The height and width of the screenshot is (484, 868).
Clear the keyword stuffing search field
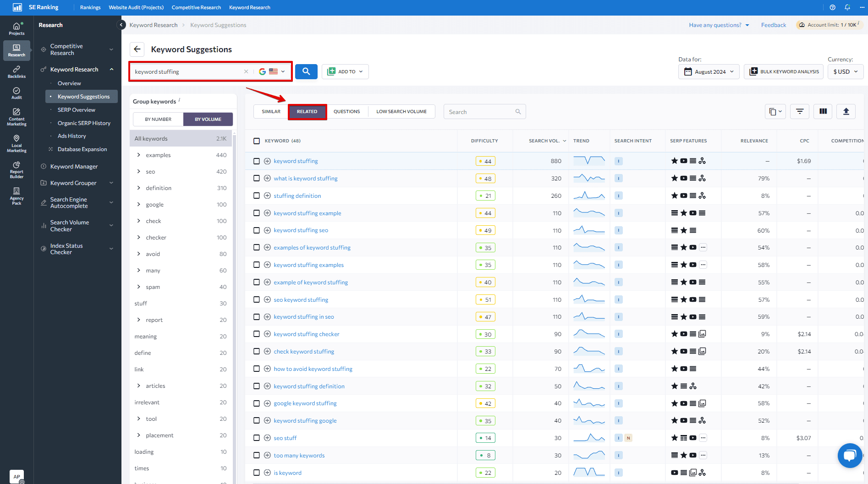pyautogui.click(x=246, y=71)
